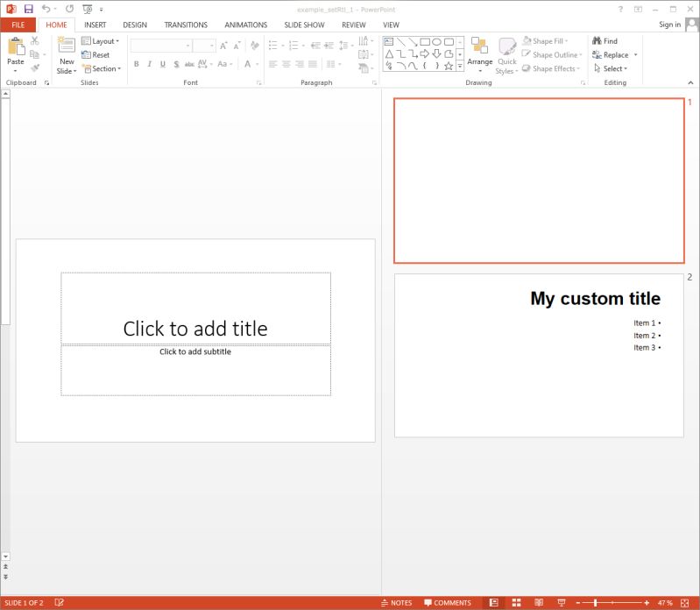
Task: Click the Undo arrow icon
Action: [46, 9]
